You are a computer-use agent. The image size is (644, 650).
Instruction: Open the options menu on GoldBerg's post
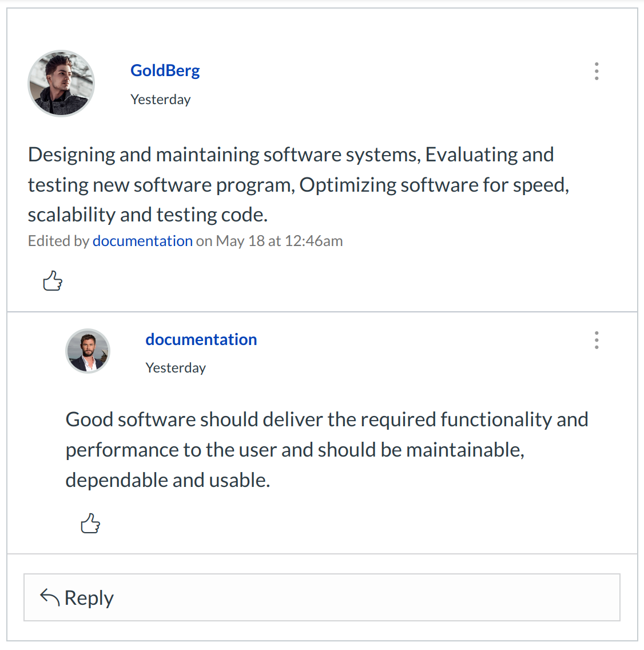(597, 72)
